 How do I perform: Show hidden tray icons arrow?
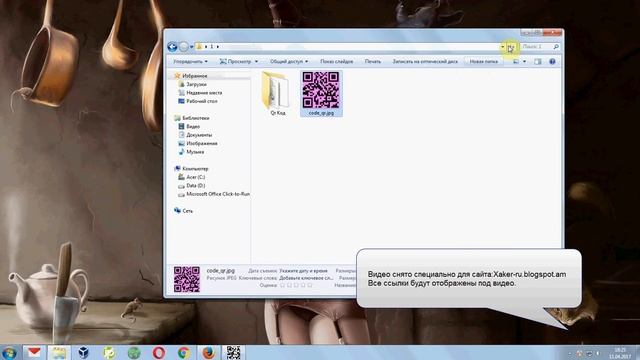click(569, 353)
